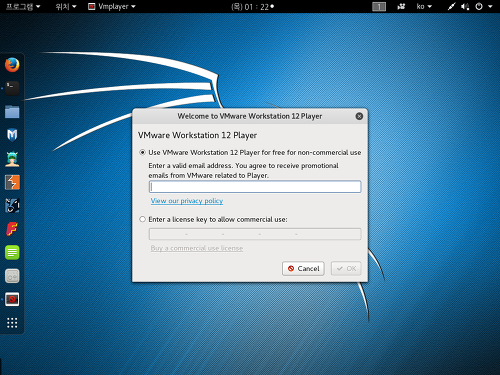Open the Files folder in dock
The width and height of the screenshot is (500, 375).
pos(12,112)
